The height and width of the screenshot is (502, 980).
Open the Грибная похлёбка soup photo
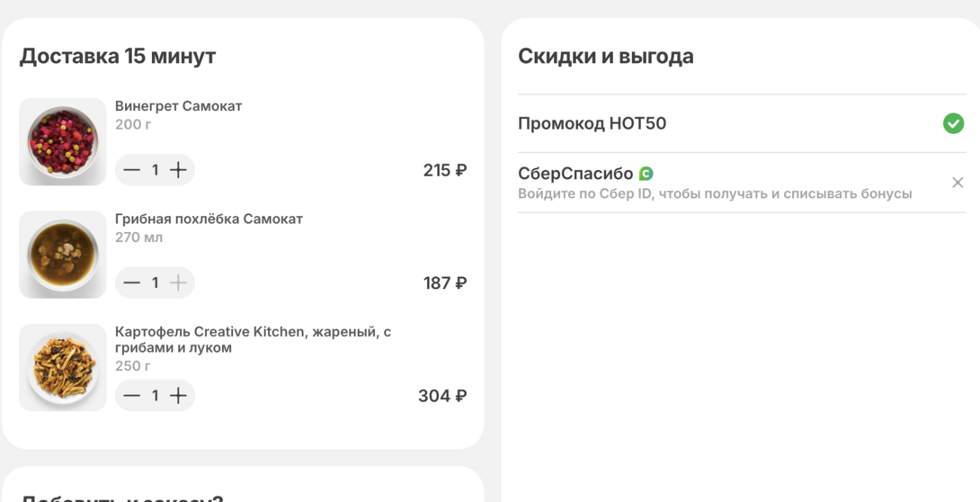pos(63,255)
